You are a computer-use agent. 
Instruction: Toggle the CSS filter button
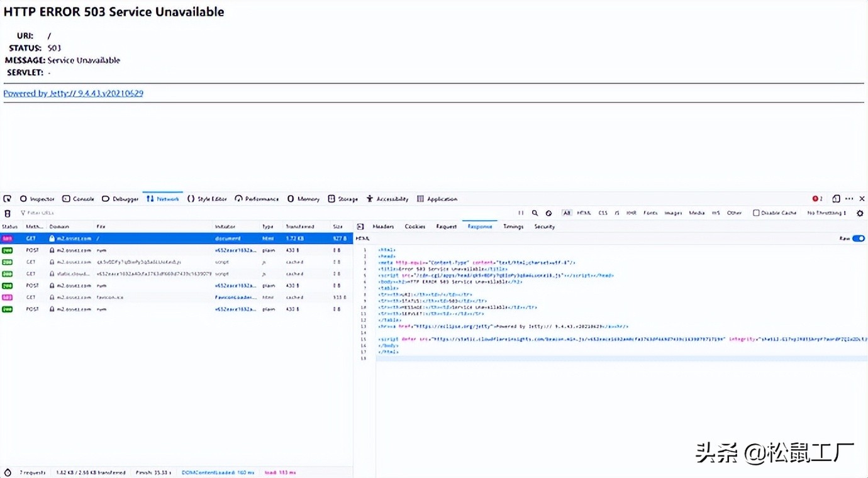603,213
